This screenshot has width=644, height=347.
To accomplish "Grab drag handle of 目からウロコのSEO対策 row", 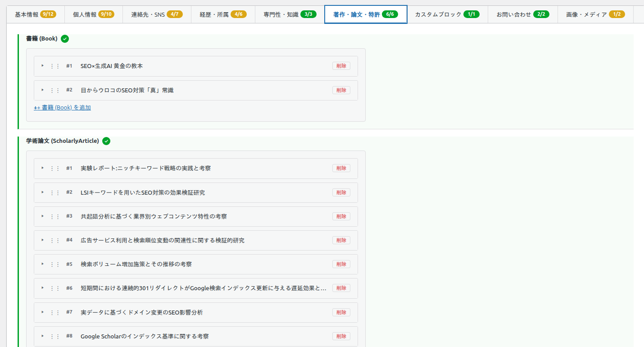I will (54, 90).
